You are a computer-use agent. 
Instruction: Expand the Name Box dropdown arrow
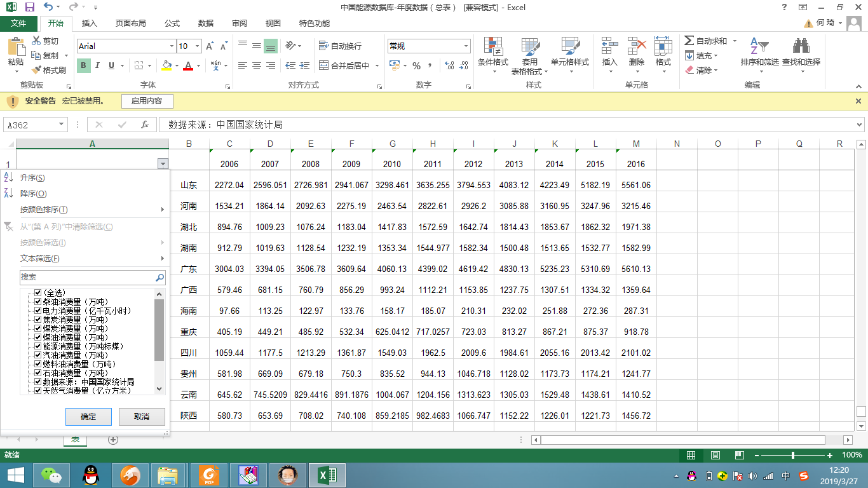(x=62, y=125)
